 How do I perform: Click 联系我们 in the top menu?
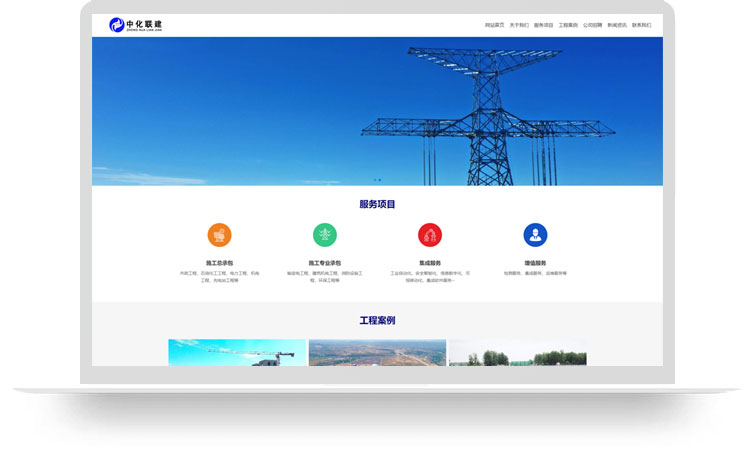[x=641, y=25]
